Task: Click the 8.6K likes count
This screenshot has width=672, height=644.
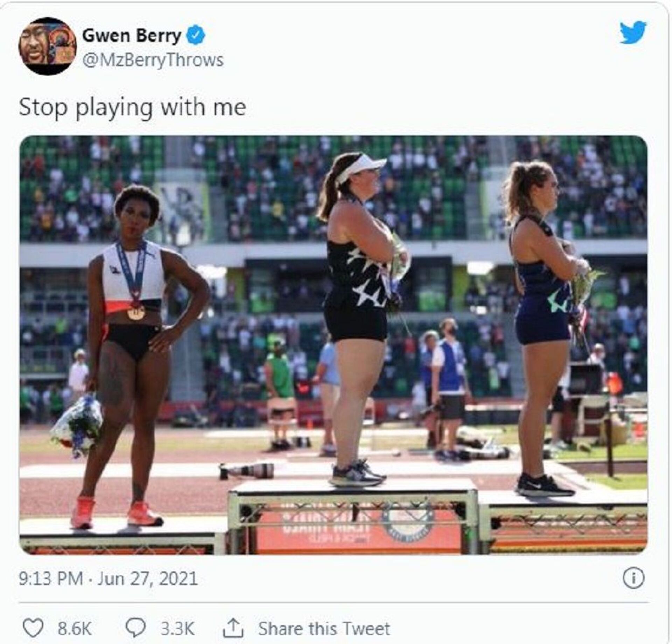Action: click(75, 628)
